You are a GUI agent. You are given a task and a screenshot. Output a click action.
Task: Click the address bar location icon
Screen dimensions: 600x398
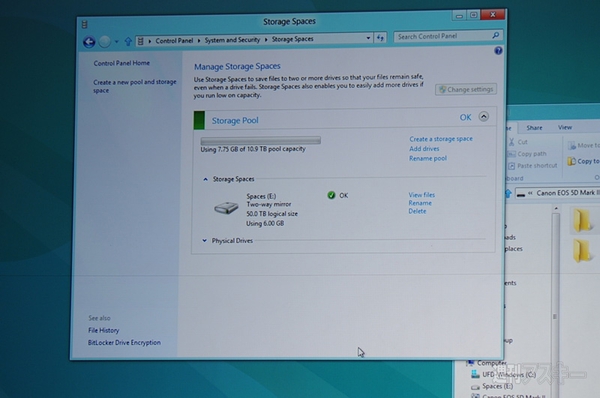[141, 41]
